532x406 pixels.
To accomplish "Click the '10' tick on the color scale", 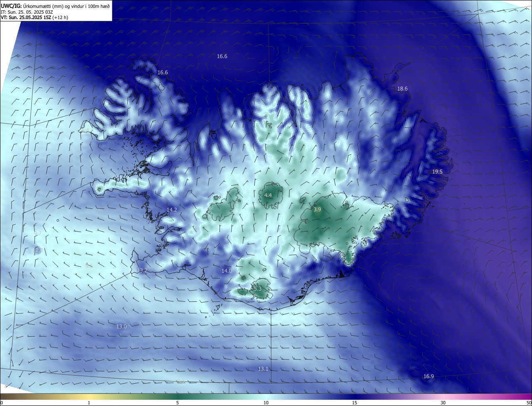I will 266,403.
